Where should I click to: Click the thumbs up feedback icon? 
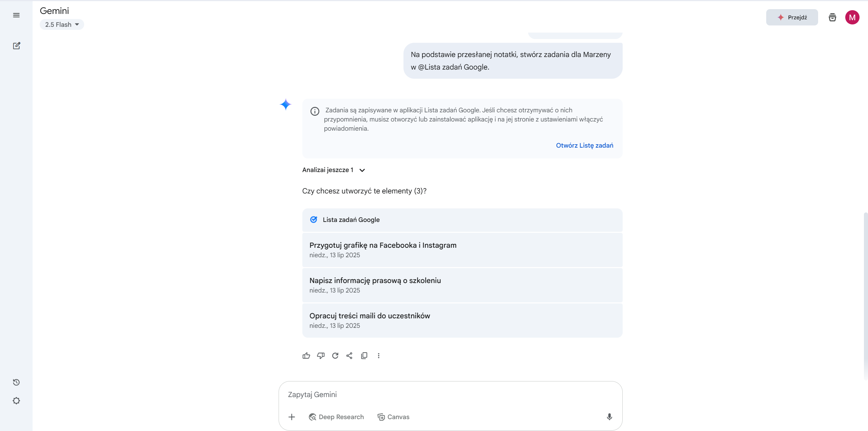306,356
